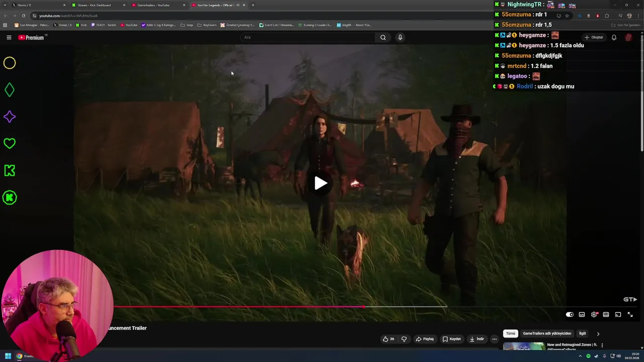Open the YouTube account avatar menu
This screenshot has width=644, height=362.
click(x=629, y=37)
